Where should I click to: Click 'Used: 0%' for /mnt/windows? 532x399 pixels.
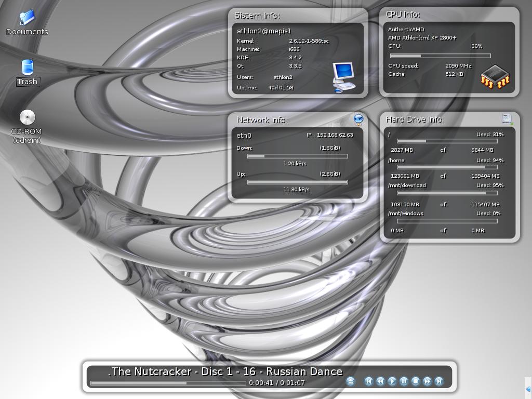[x=488, y=214]
